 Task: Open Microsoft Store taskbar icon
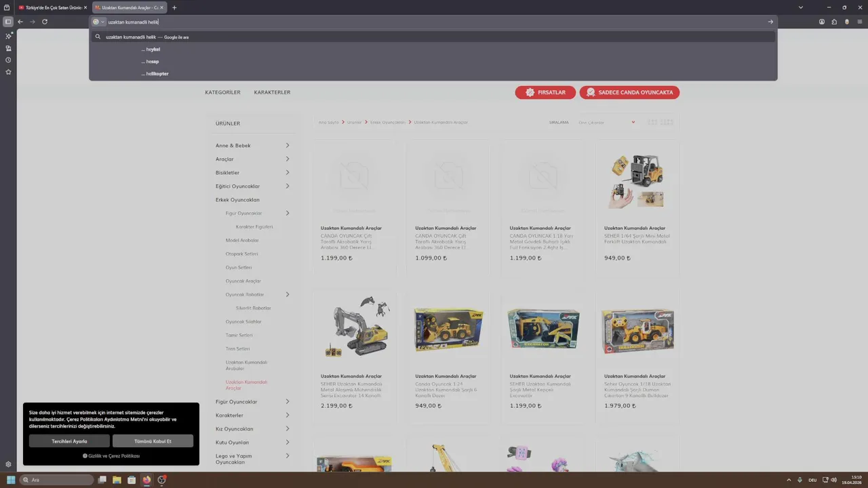coord(132,480)
